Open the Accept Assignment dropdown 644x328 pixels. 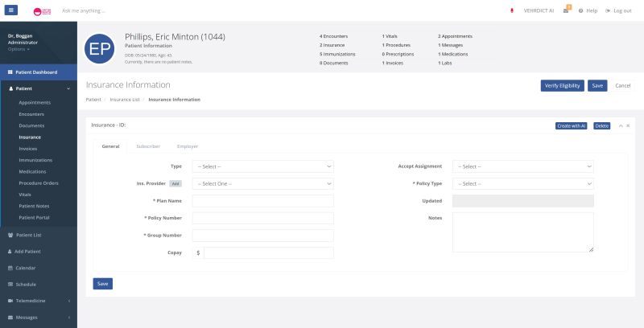pyautogui.click(x=522, y=166)
